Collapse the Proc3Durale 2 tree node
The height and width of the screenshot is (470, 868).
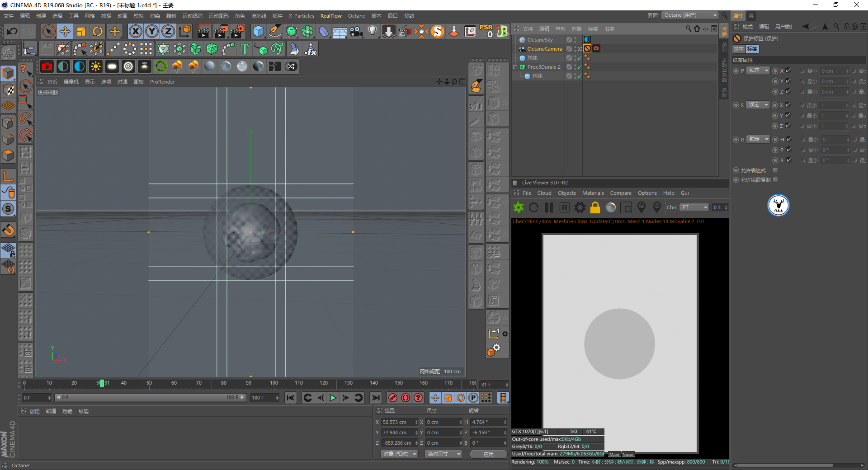[515, 67]
